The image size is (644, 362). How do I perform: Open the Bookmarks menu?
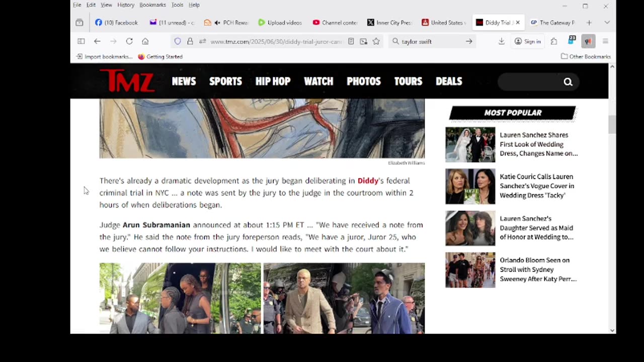pos(152,5)
